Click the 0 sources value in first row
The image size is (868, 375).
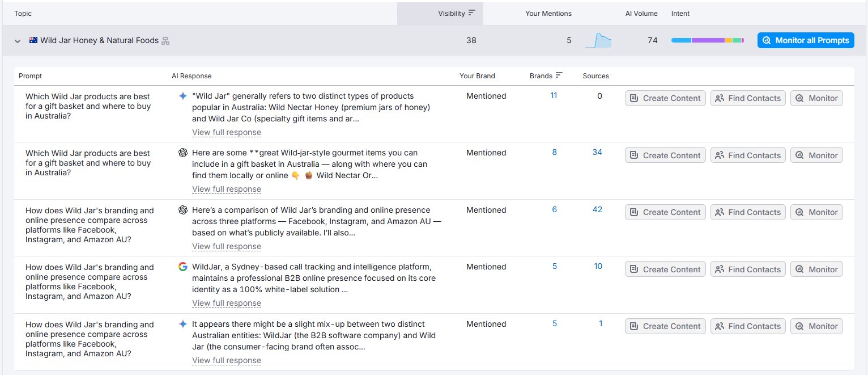600,96
